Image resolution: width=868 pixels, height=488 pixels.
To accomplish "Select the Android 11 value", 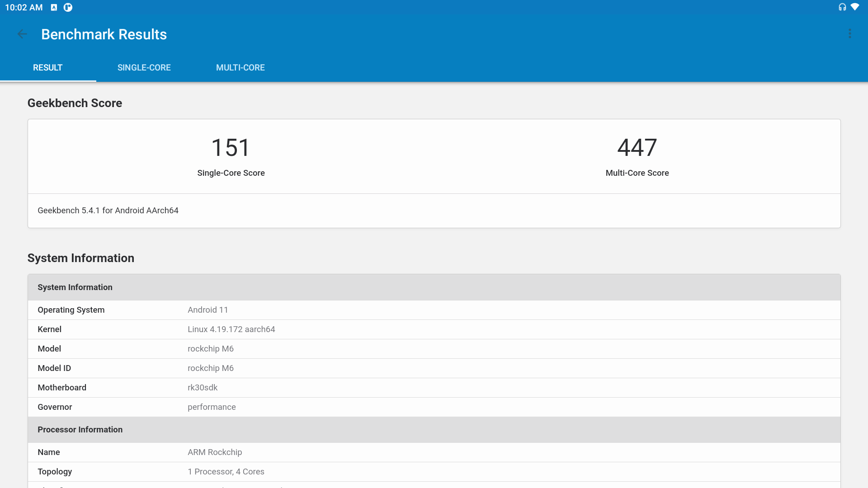I will (208, 310).
